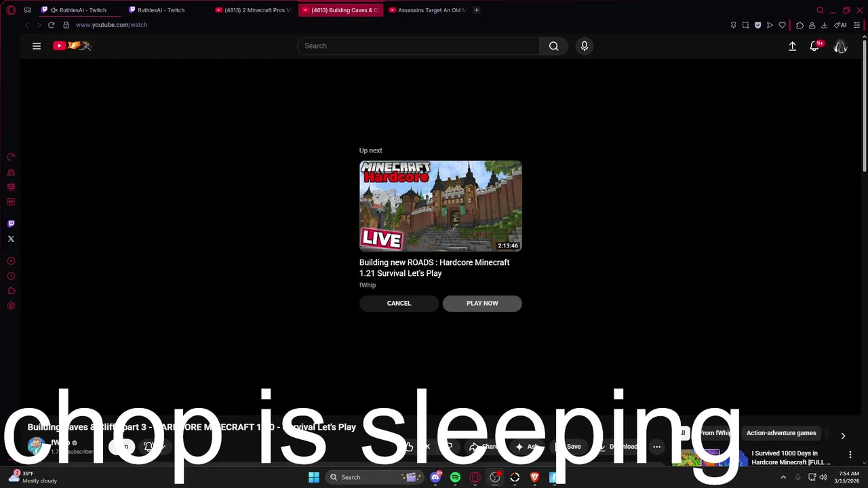Unmute the first Twitch tab speaker icon
Screen dimensions: 868x488
[x=54, y=10]
